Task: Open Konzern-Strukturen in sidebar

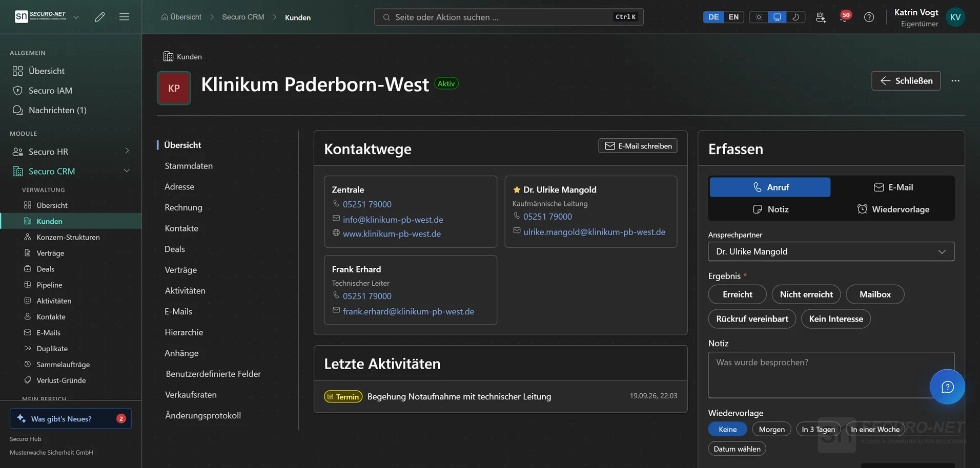Action: [x=68, y=237]
